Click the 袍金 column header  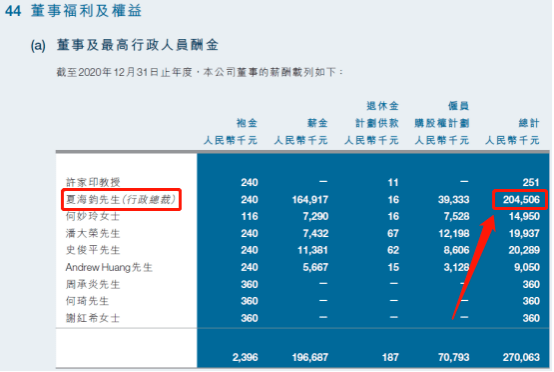247,123
